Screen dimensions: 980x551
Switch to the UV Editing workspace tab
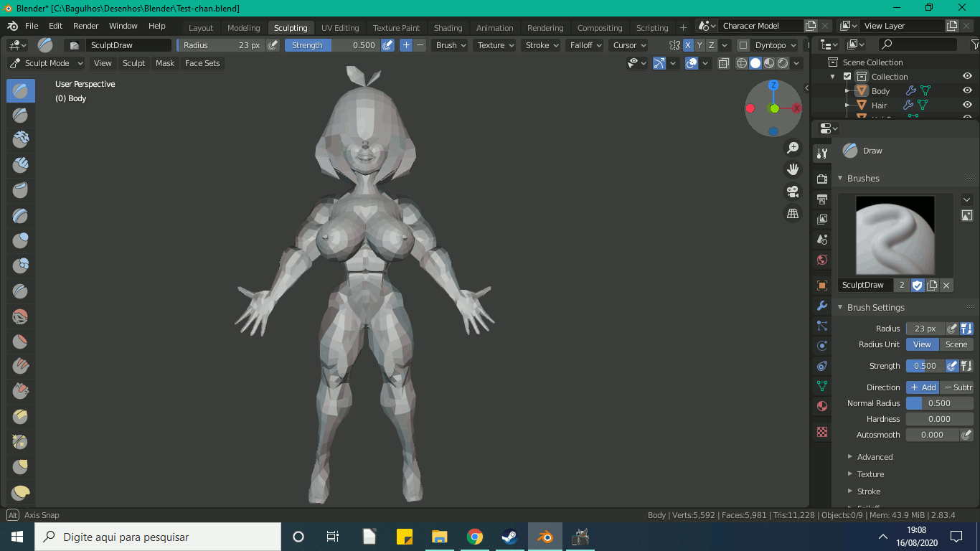[339, 28]
